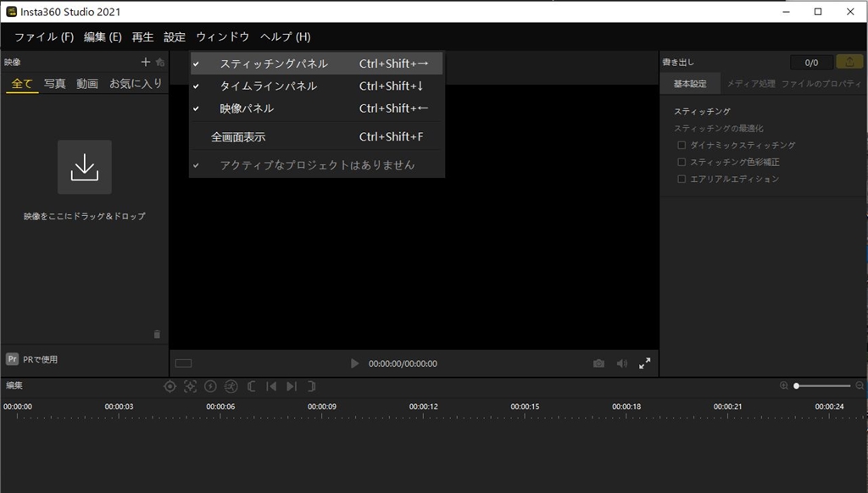This screenshot has width=868, height=493.
Task: Click the 0/0 export queue counter
Action: [x=811, y=63]
